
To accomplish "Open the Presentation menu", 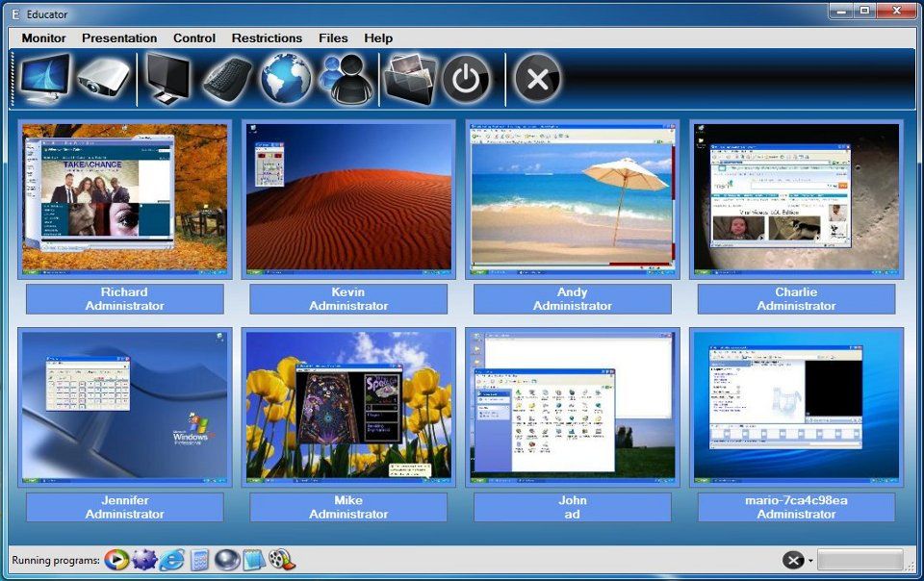I will click(x=119, y=38).
